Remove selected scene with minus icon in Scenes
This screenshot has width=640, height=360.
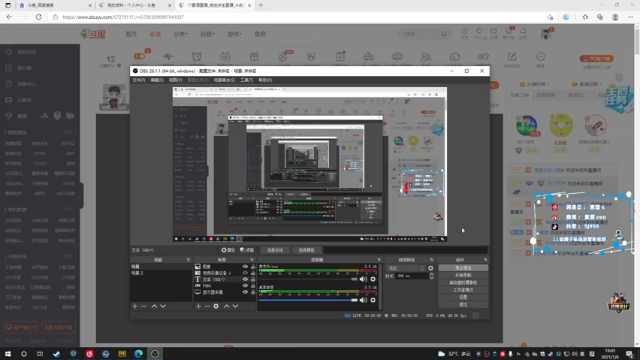pos(144,306)
